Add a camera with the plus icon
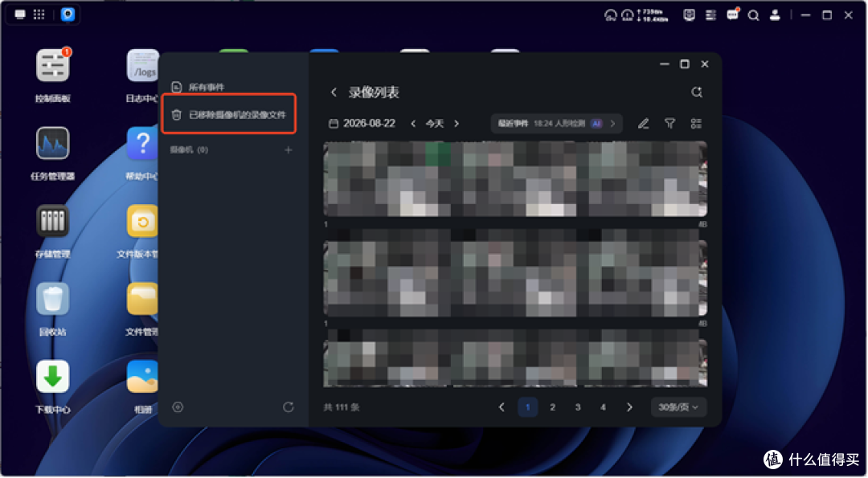This screenshot has width=868, height=478. point(289,150)
